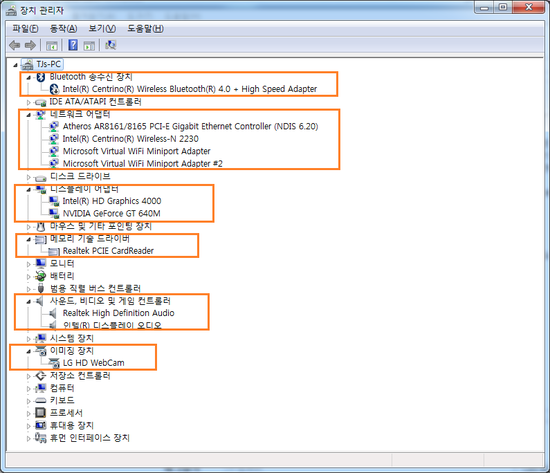Select 인텔(R) 디스플레이 오디오 device
Viewport: 550px width, 473px height.
pos(112,325)
